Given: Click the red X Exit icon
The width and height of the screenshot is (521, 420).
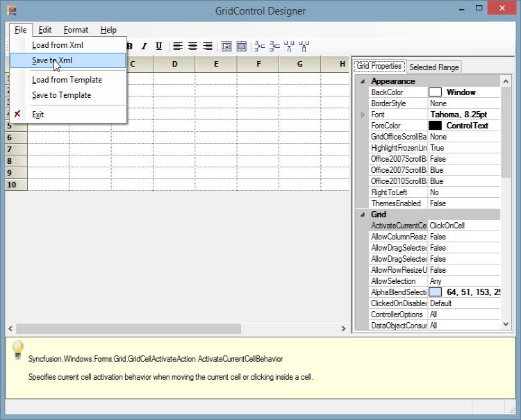Looking at the screenshot, I should 17,114.
